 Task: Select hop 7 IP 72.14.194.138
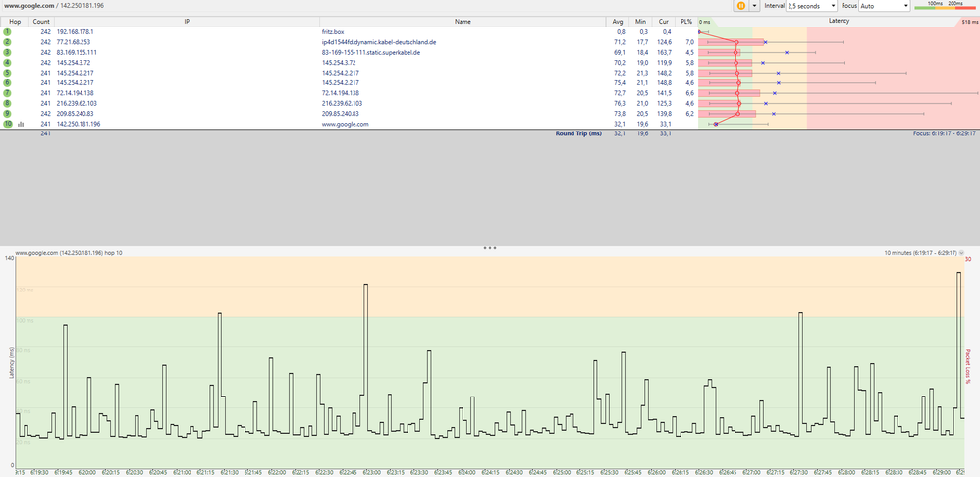[75, 92]
